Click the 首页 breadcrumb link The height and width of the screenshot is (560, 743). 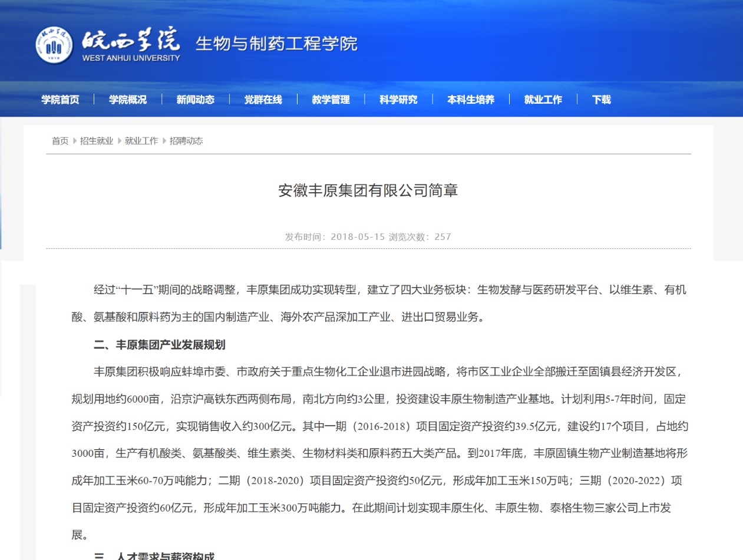(60, 141)
